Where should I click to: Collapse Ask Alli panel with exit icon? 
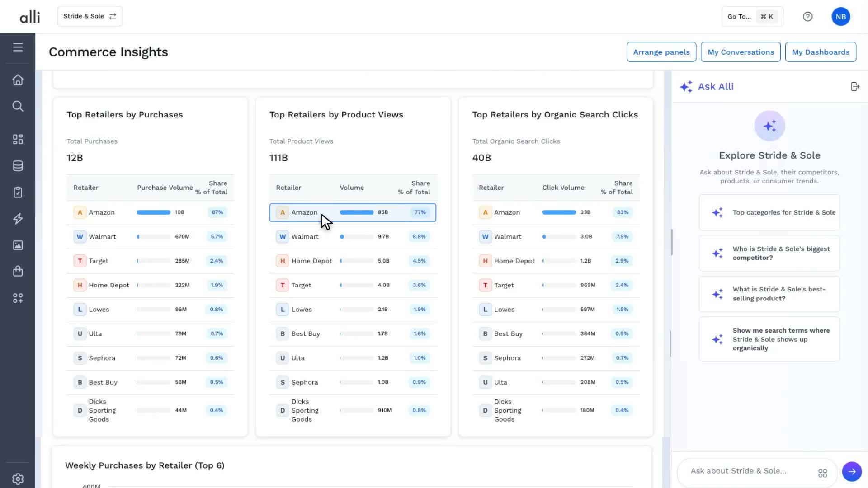[855, 86]
